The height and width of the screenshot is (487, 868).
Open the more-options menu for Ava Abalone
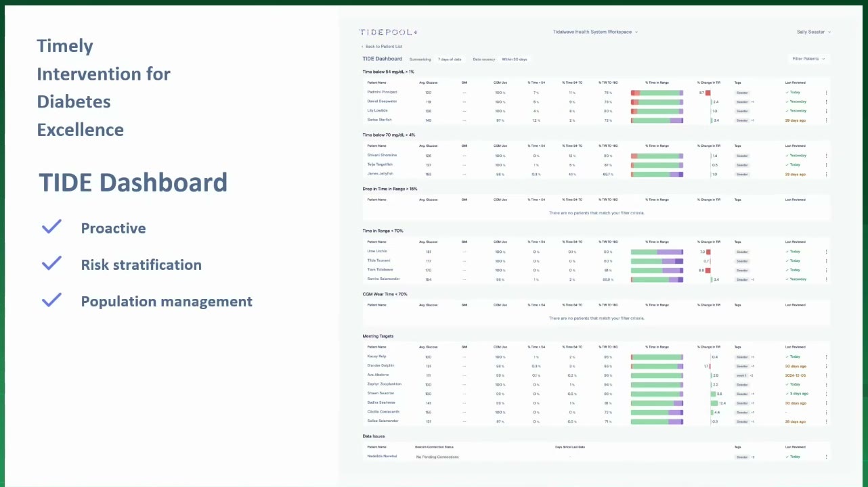click(x=826, y=375)
